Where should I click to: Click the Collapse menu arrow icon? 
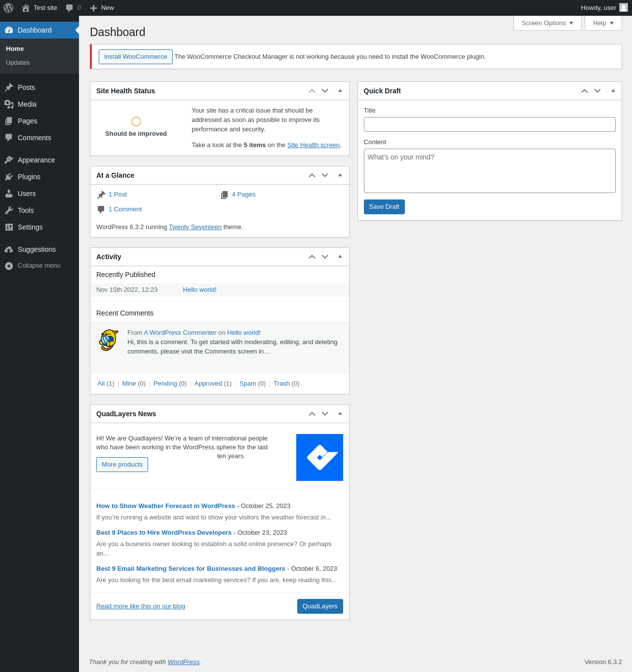[x=9, y=266]
